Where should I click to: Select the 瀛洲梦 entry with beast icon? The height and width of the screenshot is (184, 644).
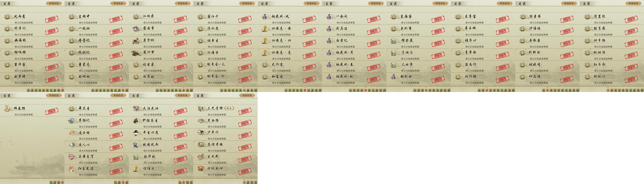click(x=161, y=54)
